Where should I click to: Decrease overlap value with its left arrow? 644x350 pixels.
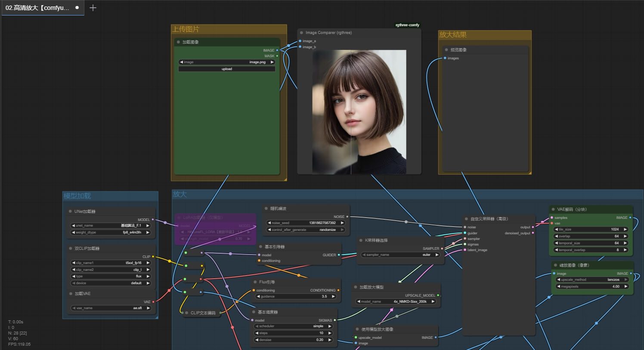(557, 236)
